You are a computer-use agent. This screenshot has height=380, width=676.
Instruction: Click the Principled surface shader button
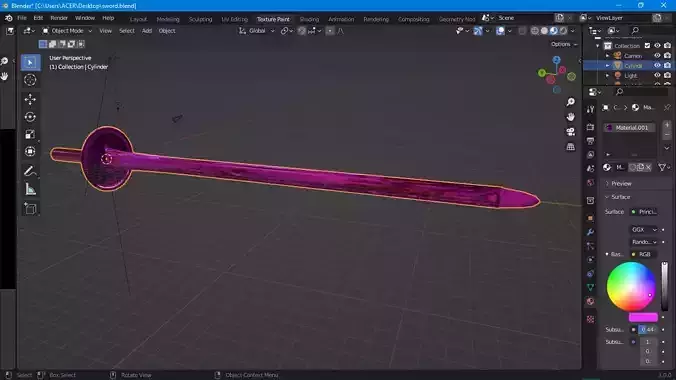click(644, 212)
